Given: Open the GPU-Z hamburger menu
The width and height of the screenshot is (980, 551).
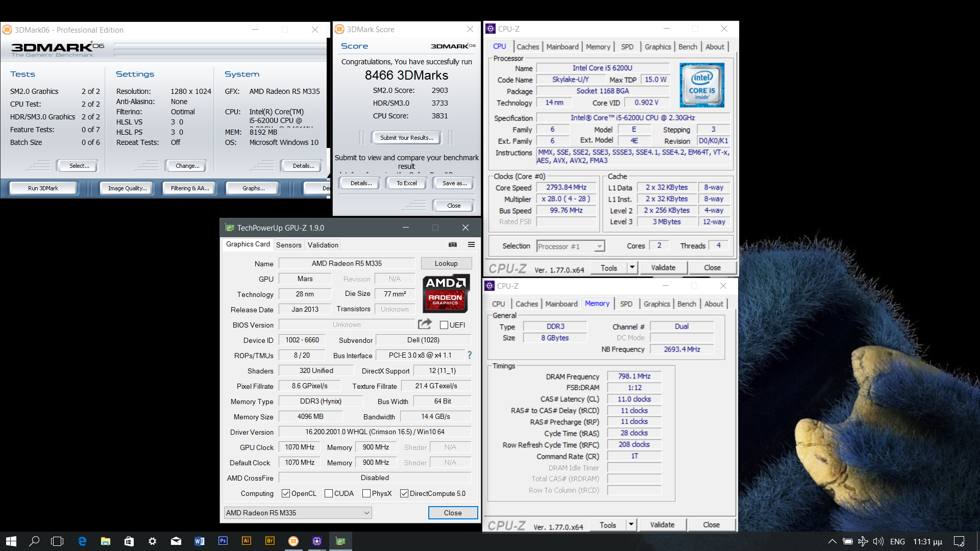Looking at the screenshot, I should (x=472, y=244).
